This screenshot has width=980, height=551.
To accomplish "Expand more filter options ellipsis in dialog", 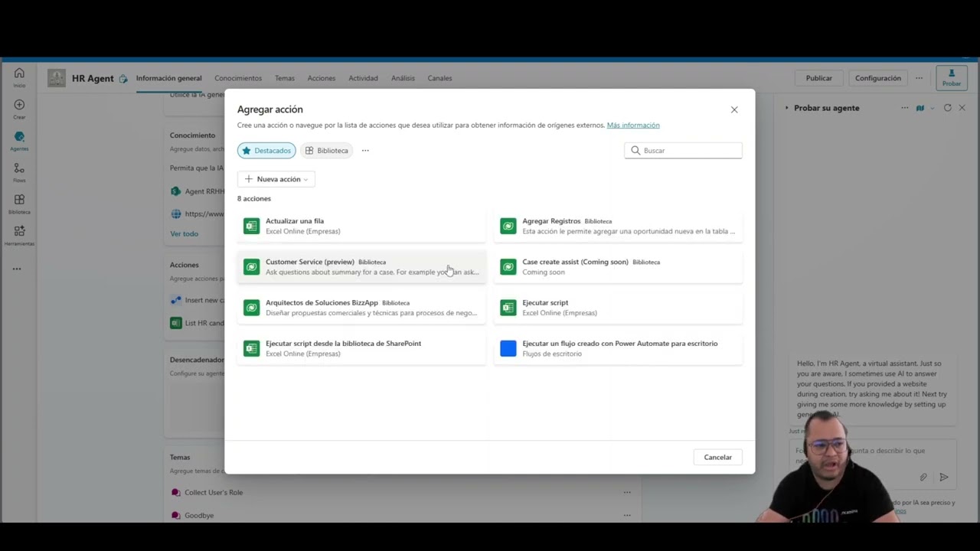I will [x=365, y=151].
